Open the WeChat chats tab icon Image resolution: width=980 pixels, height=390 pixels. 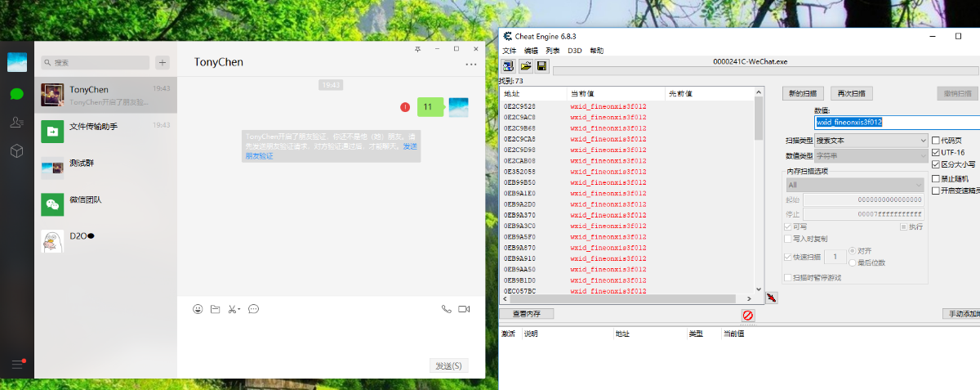click(16, 94)
